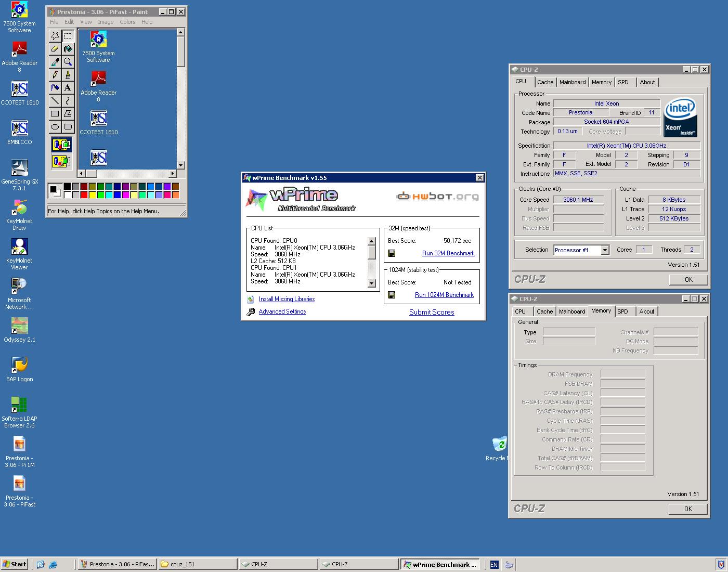Switch to Cache tab in upper CPU-Z window
Image resolution: width=728 pixels, height=572 pixels.
(x=545, y=82)
